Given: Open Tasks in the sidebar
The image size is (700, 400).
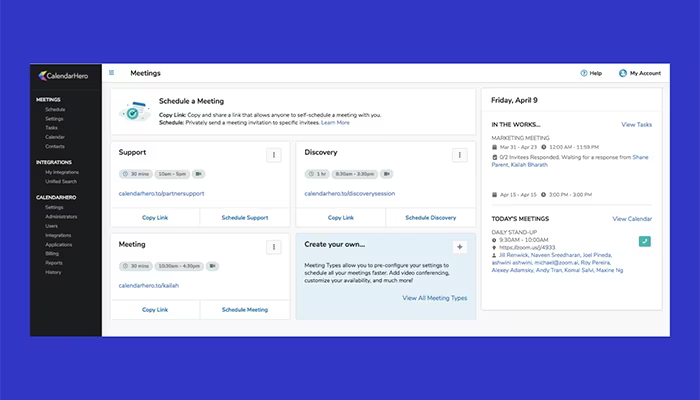Looking at the screenshot, I should coord(51,128).
